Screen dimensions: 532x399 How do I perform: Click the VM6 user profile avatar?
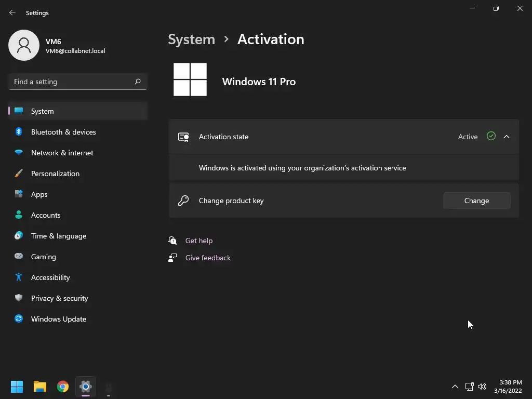(24, 45)
